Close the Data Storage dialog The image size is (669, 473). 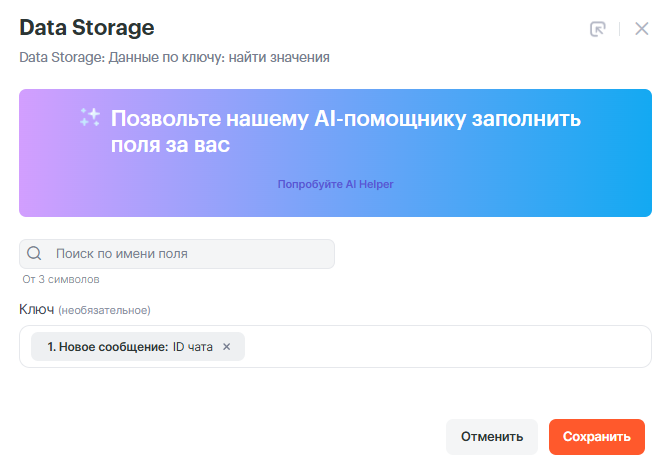click(x=642, y=29)
